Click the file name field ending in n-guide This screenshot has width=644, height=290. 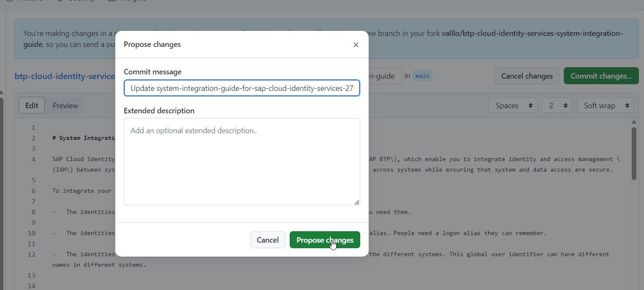tap(384, 76)
